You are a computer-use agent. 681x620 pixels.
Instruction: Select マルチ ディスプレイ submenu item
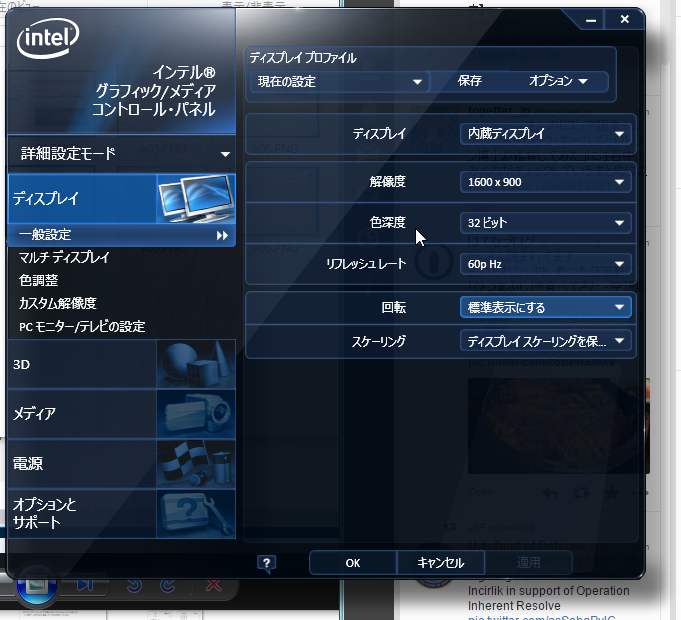[x=64, y=257]
